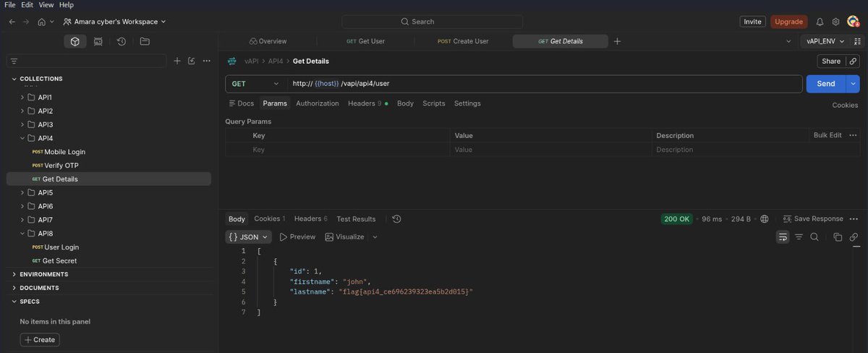Click the plus icon to create collection

pos(177,61)
